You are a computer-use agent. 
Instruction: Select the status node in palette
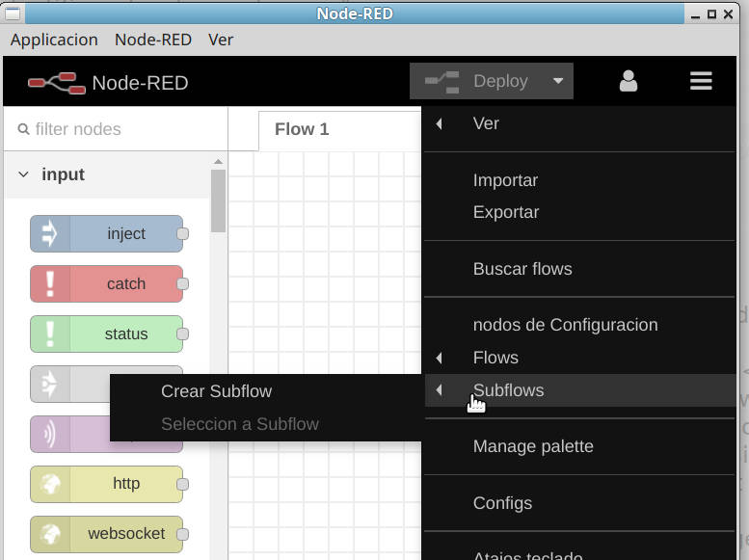click(106, 333)
